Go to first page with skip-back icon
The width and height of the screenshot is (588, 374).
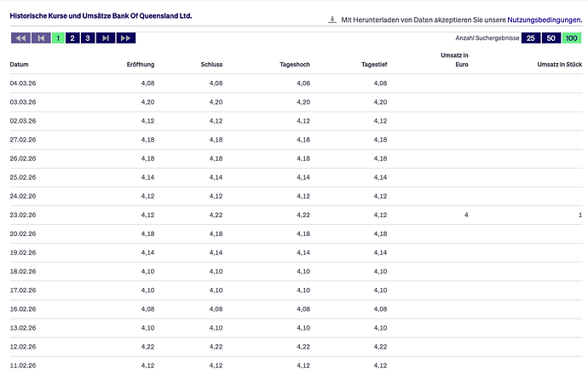[41, 37]
